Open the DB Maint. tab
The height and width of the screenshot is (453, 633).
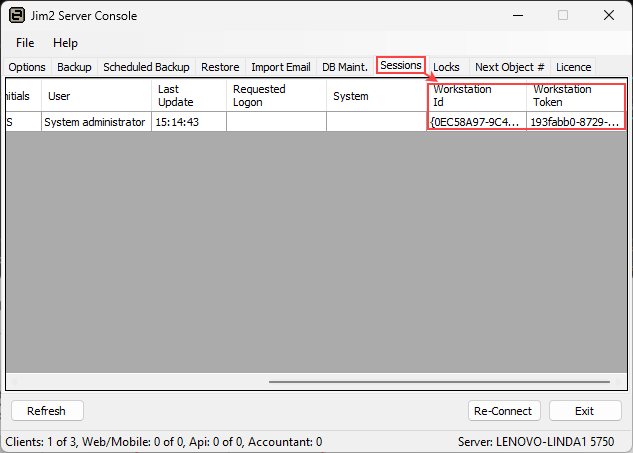coord(345,67)
